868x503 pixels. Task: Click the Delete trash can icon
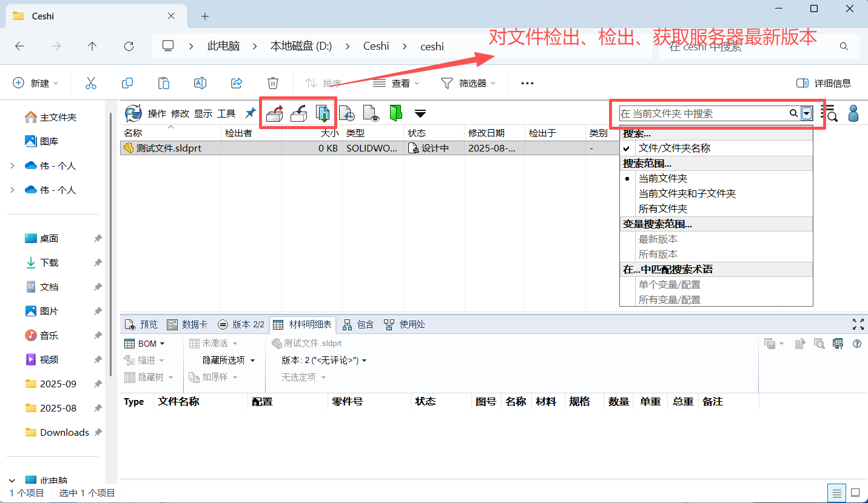273,83
